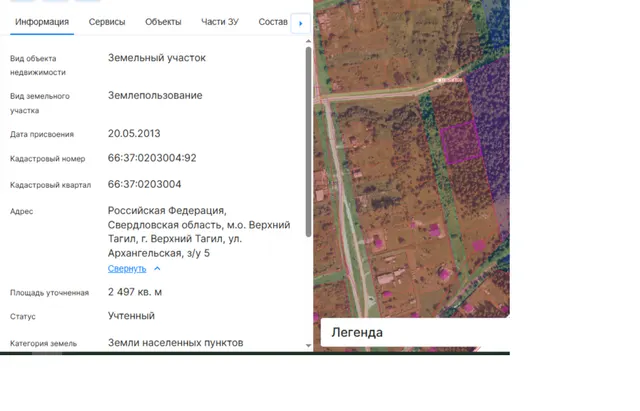Select cadastral quarter value 66:37:0203004
The image size is (640, 411).
(144, 184)
